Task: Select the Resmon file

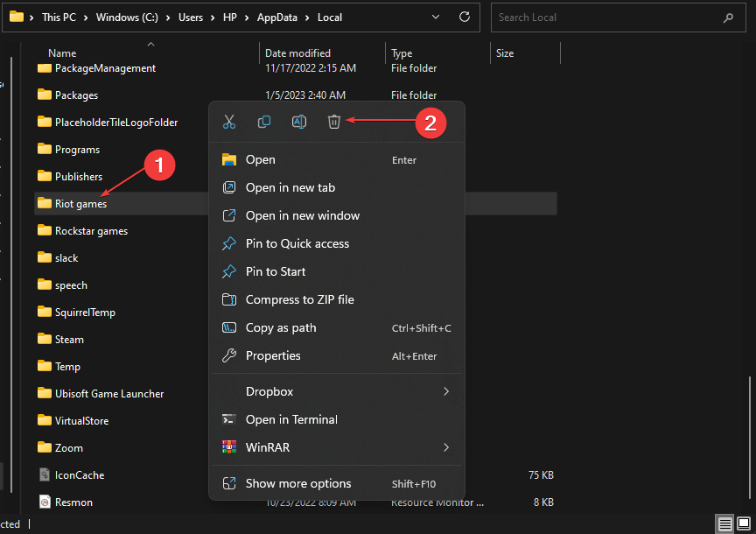Action: coord(73,502)
